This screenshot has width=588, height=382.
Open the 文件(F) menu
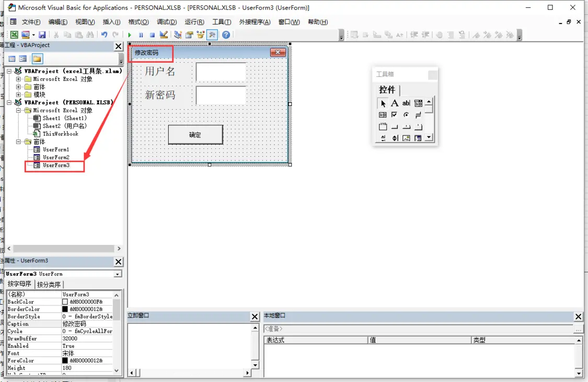(31, 22)
